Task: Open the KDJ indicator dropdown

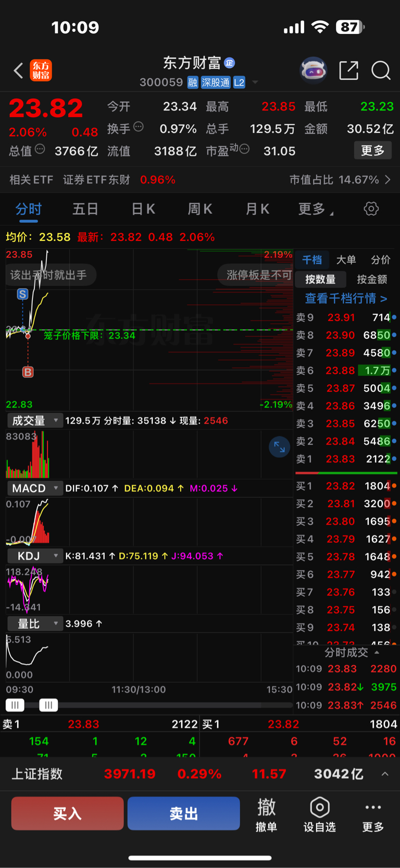Action: [35, 556]
